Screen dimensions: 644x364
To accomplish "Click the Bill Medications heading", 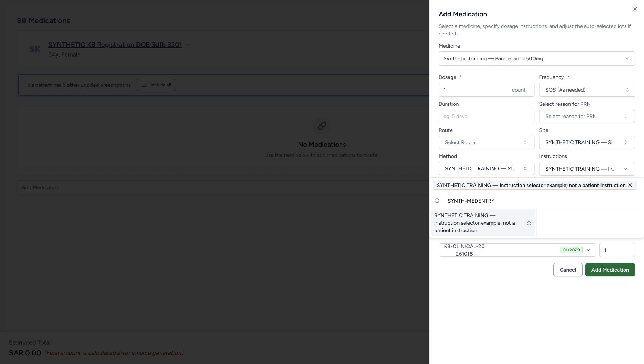I will (43, 20).
